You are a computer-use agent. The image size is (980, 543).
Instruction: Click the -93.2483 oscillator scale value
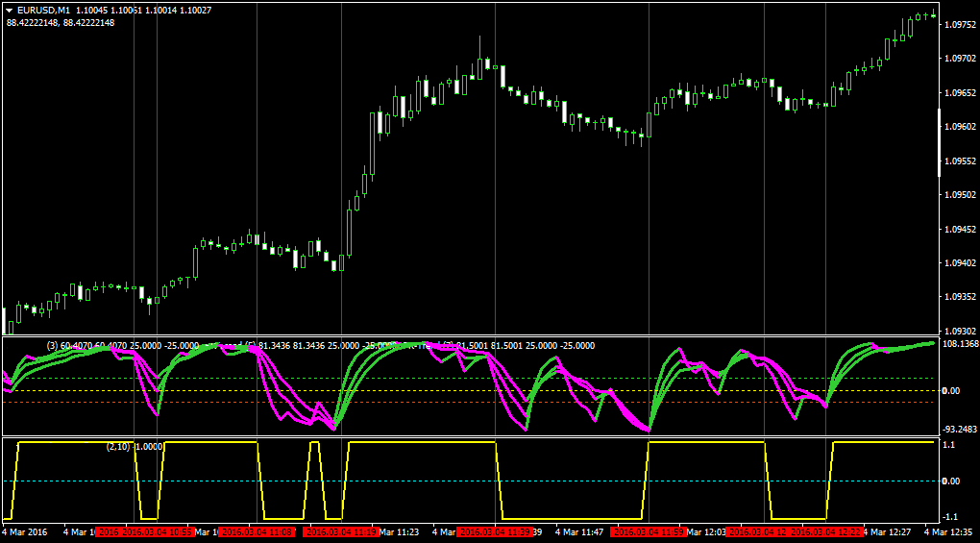coord(960,430)
